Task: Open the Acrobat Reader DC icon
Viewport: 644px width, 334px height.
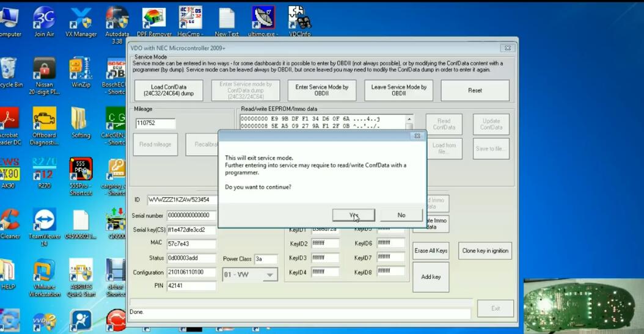Action: point(9,126)
